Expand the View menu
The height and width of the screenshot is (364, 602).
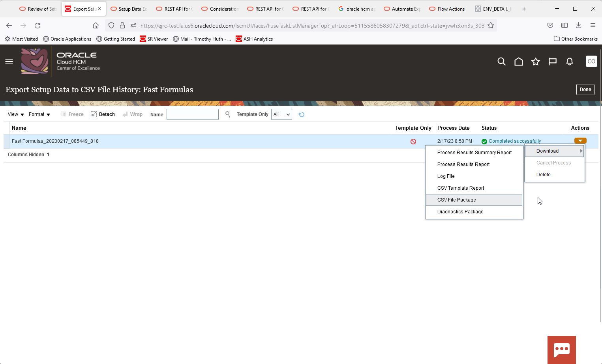pos(16,114)
